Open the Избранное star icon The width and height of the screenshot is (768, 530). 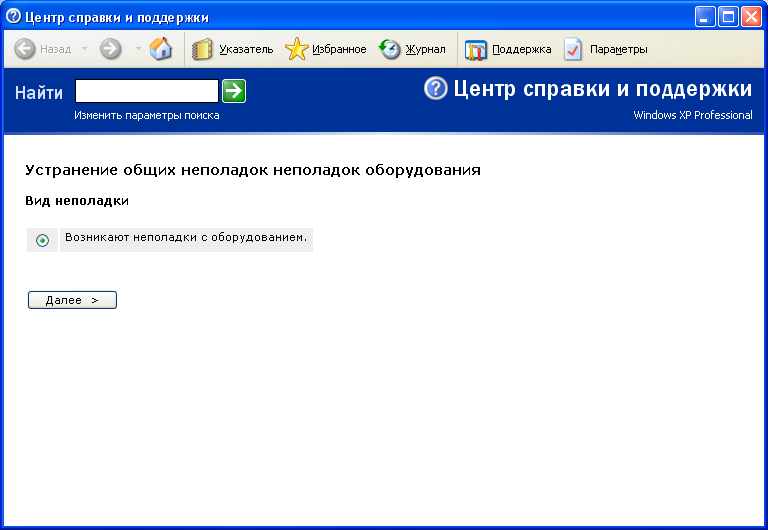pos(297,49)
